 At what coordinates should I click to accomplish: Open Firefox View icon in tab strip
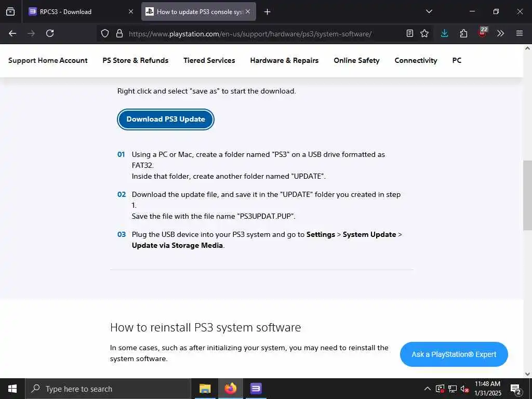pos(10,11)
